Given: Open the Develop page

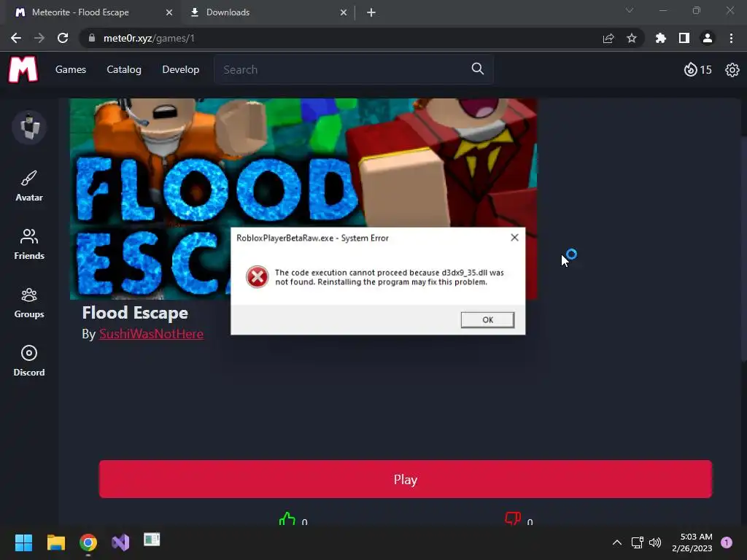Looking at the screenshot, I should (181, 69).
